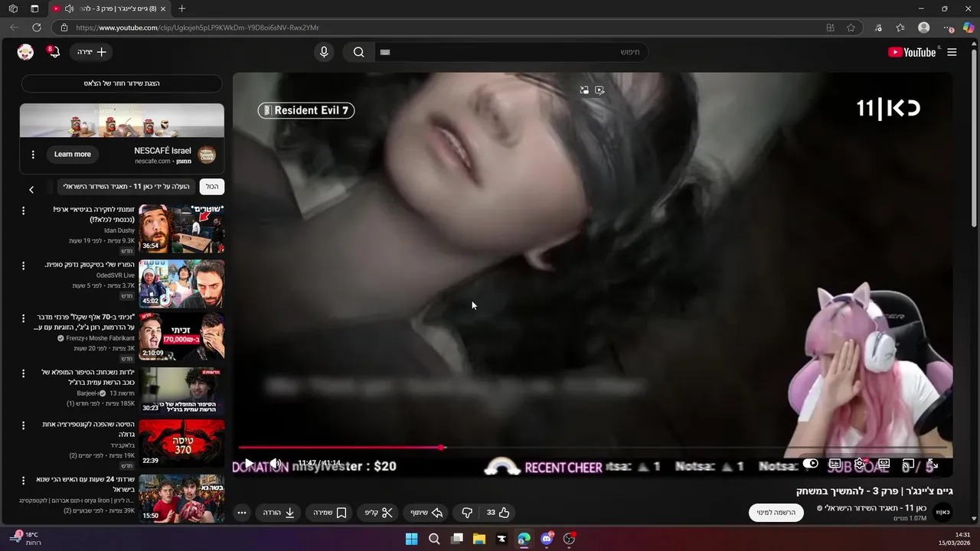The image size is (980, 551).
Task: Open Discord from the taskbar
Action: point(547,539)
